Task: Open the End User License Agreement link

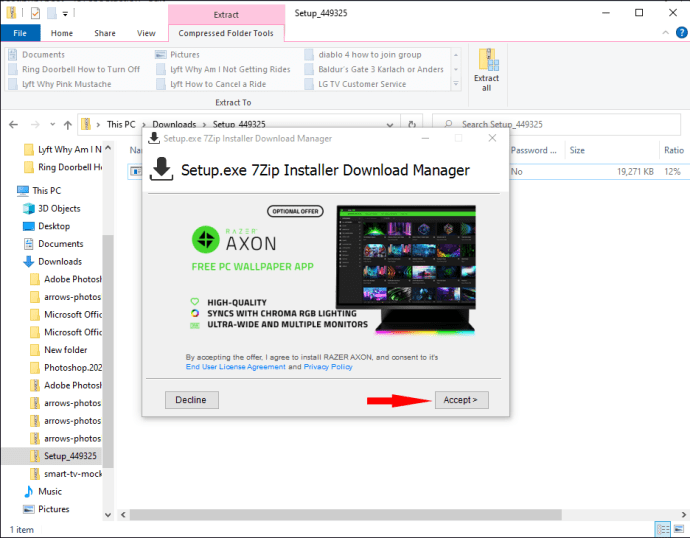Action: pos(235,367)
